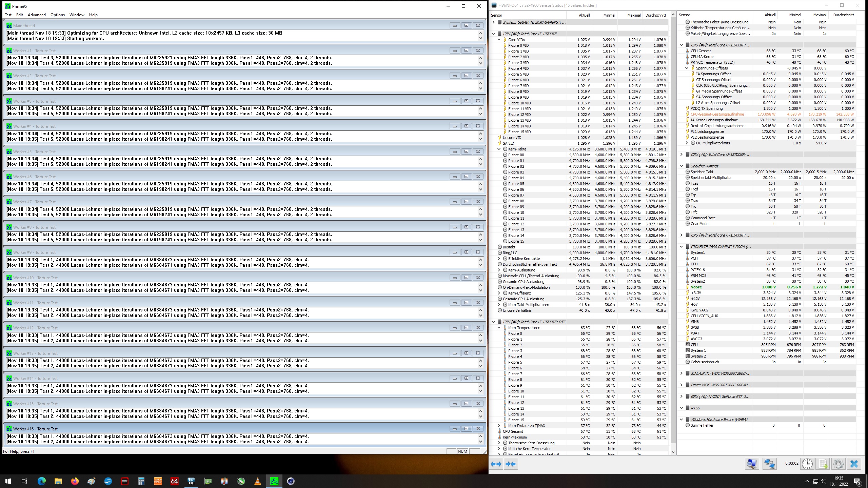Viewport: 868px width, 488px height.
Task: Open the Options menu in Prime95
Action: point(58,15)
